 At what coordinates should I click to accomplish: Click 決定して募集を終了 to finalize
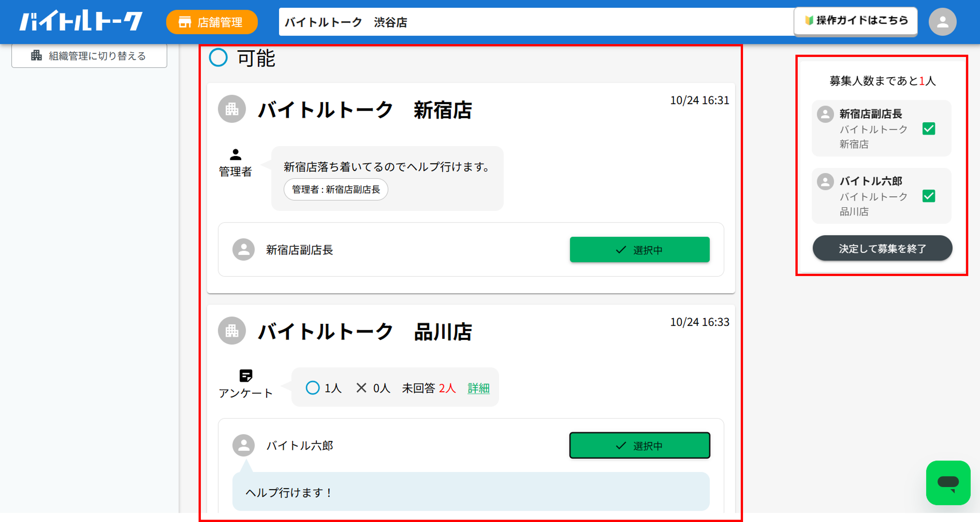(882, 248)
